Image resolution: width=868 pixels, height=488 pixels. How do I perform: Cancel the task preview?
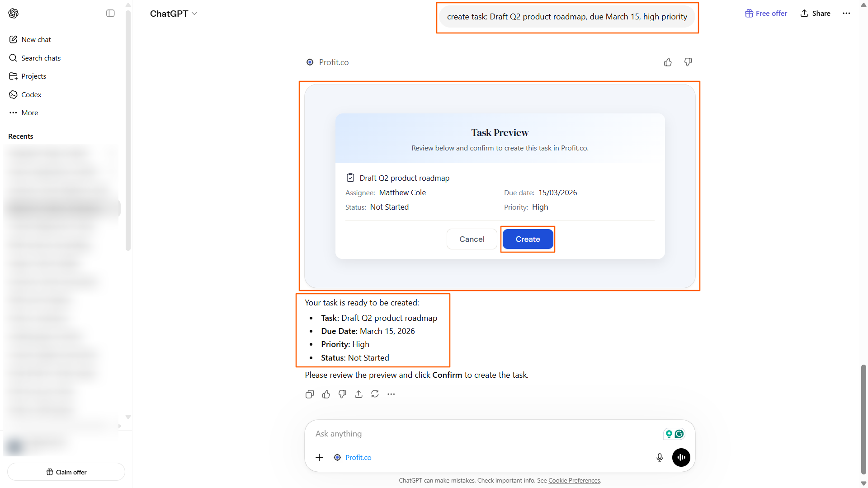(x=472, y=239)
